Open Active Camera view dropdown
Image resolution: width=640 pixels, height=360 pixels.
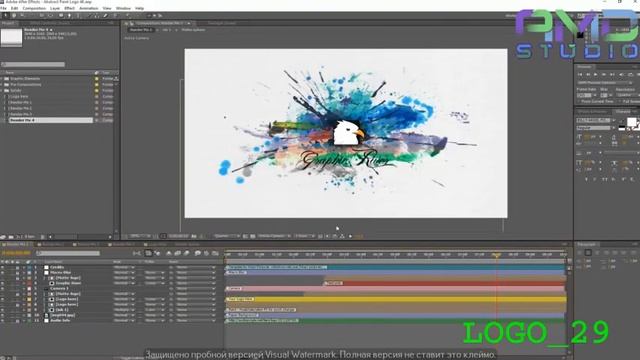pyautogui.click(x=275, y=236)
